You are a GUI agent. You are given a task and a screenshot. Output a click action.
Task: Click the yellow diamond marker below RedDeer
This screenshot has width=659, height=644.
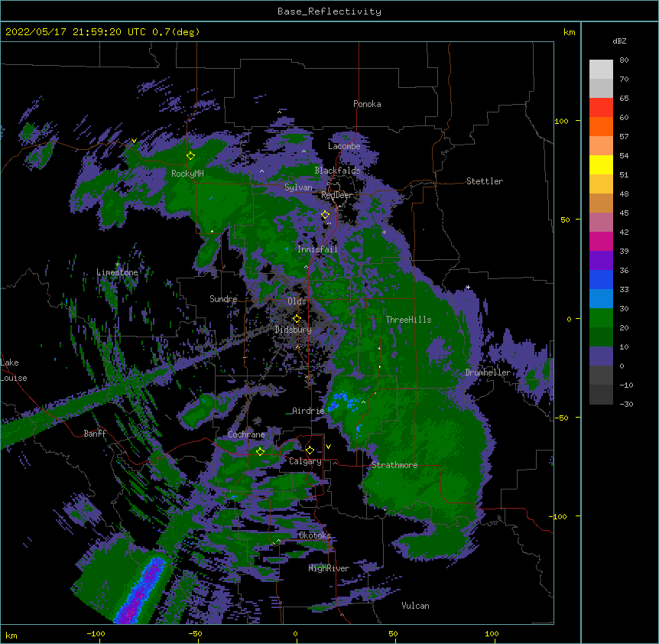[326, 215]
